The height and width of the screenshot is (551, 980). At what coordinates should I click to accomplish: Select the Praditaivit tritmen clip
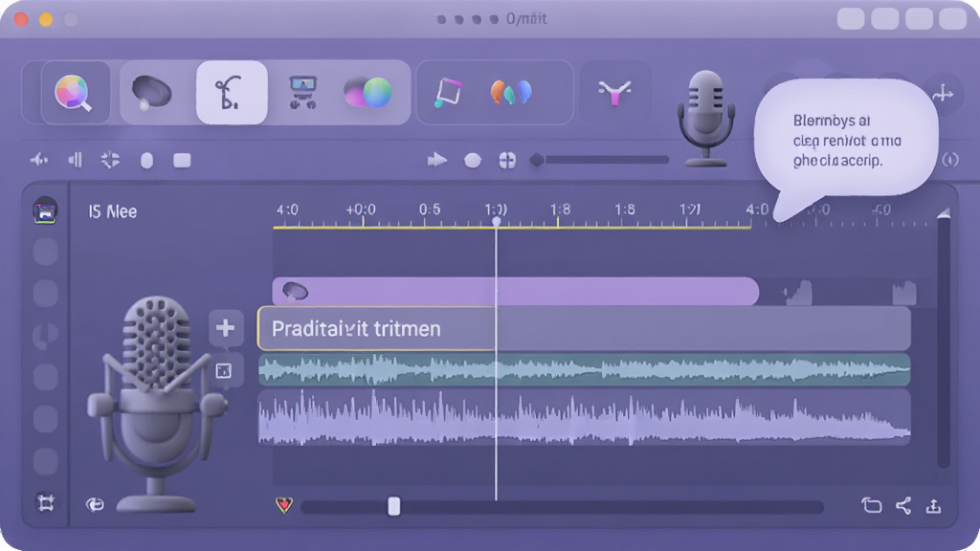click(x=584, y=328)
